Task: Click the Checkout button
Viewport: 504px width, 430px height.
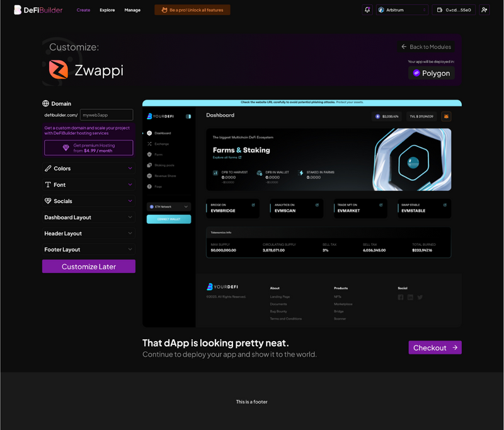Action: [x=435, y=347]
